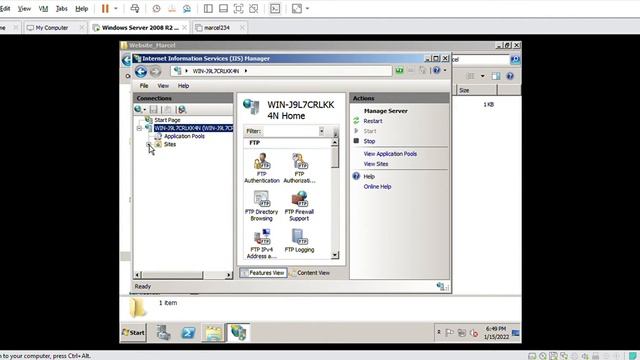Click Stop in Actions pane
The height and width of the screenshot is (360, 640).
click(369, 141)
